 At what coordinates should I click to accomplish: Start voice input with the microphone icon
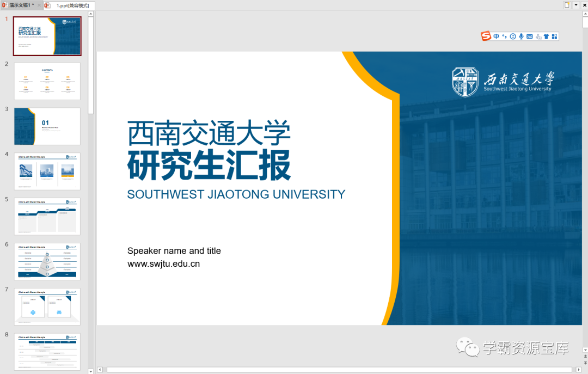[521, 36]
